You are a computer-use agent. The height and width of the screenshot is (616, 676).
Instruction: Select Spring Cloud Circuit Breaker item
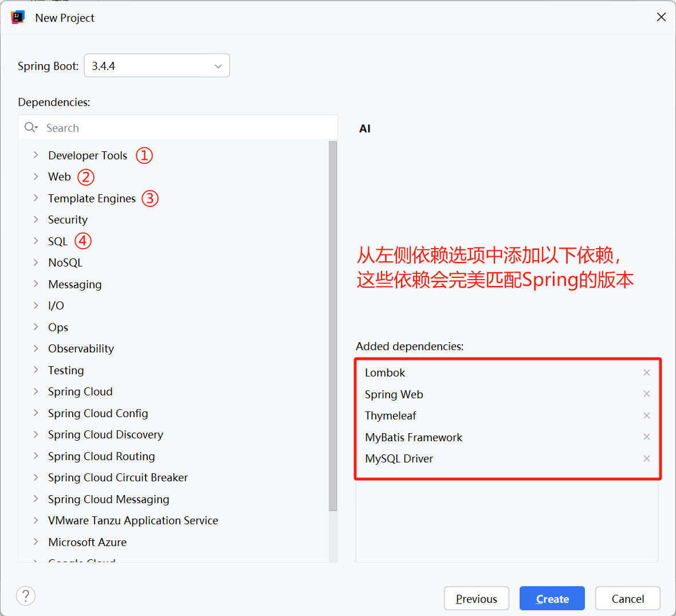point(117,477)
